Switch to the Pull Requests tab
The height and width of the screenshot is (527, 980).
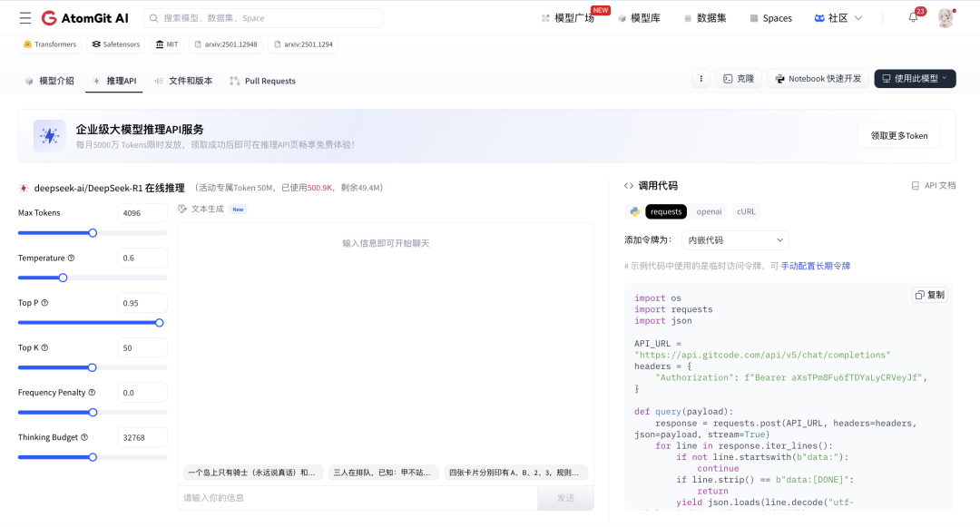point(262,81)
